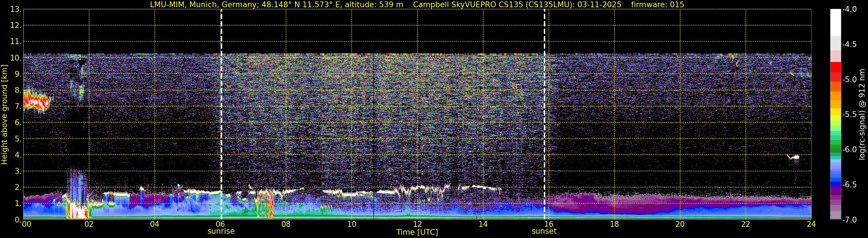Click the 'sunrise' label below the time axis
Viewport: 868px width, 238px height.
click(x=221, y=231)
